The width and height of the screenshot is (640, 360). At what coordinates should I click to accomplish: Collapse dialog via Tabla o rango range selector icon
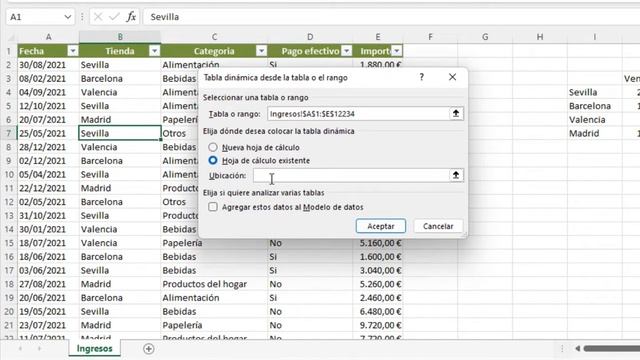(x=456, y=113)
